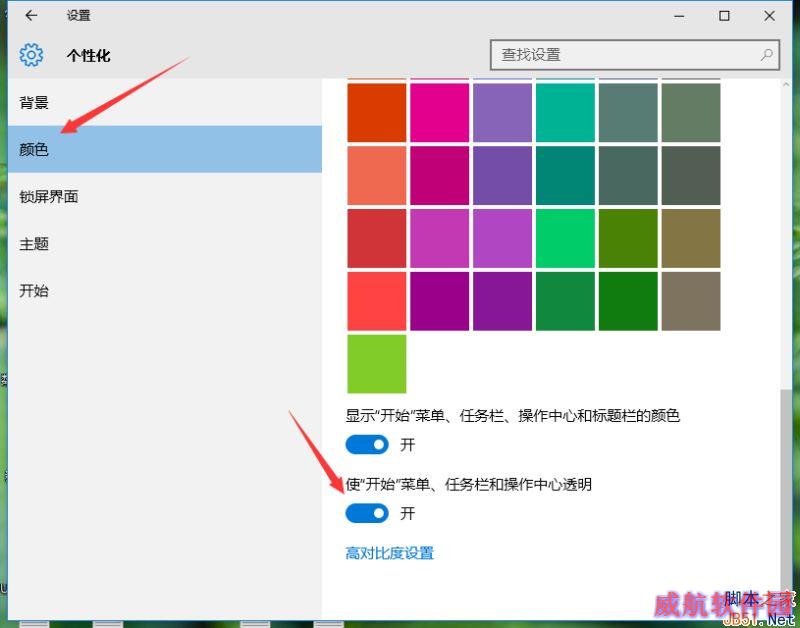Pick the dark teal swatch in second row
800x628 pixels.
[565, 175]
